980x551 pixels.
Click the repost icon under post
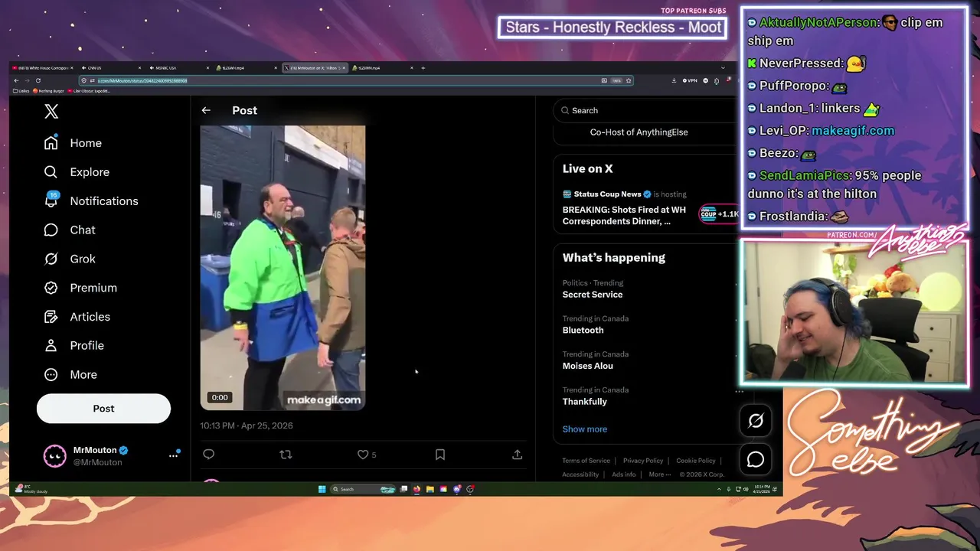click(x=286, y=455)
